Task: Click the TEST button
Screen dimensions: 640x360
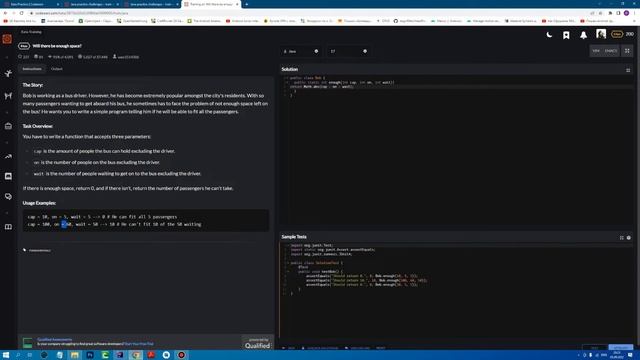Action: coord(594,348)
